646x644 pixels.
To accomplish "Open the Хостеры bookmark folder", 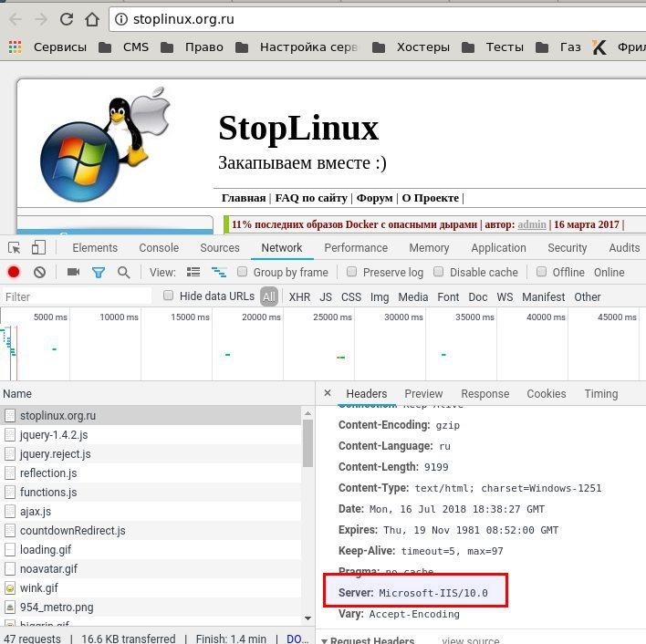I will (x=411, y=47).
